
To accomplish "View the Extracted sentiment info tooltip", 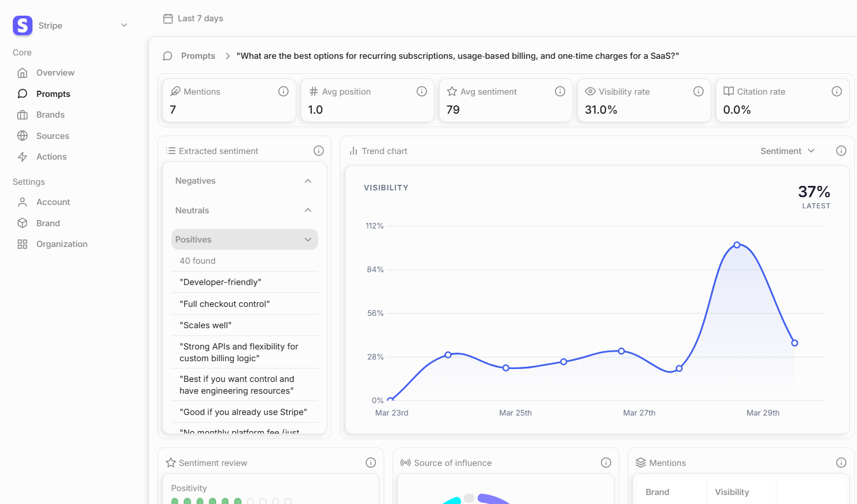I will (319, 151).
